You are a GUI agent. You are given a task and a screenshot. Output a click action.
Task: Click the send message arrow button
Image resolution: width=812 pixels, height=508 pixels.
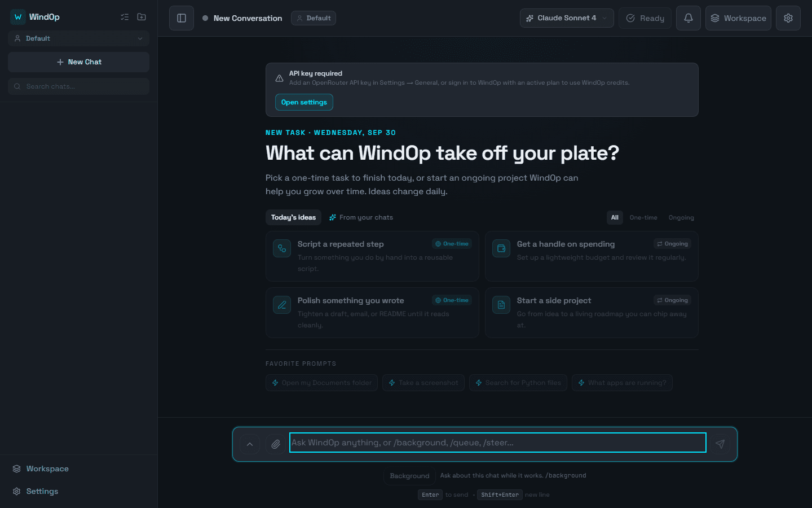[x=720, y=444]
